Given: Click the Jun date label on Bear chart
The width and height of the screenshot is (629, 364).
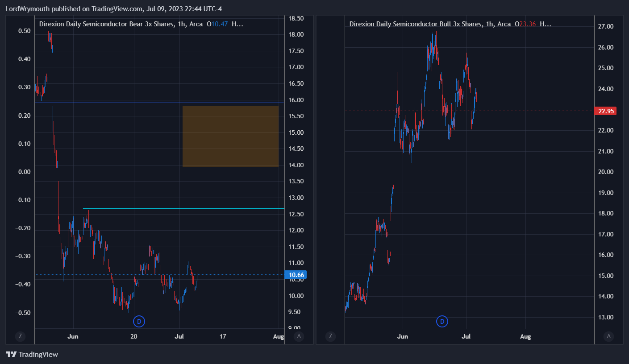Looking at the screenshot, I should 73,336.
